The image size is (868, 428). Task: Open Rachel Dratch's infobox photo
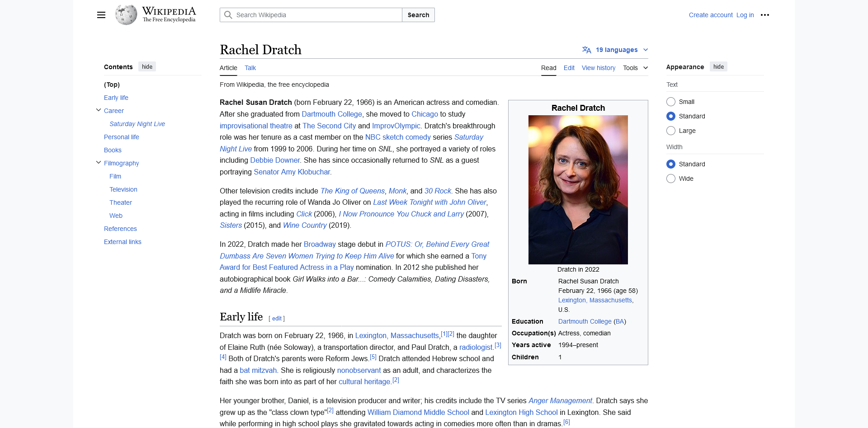click(x=578, y=189)
